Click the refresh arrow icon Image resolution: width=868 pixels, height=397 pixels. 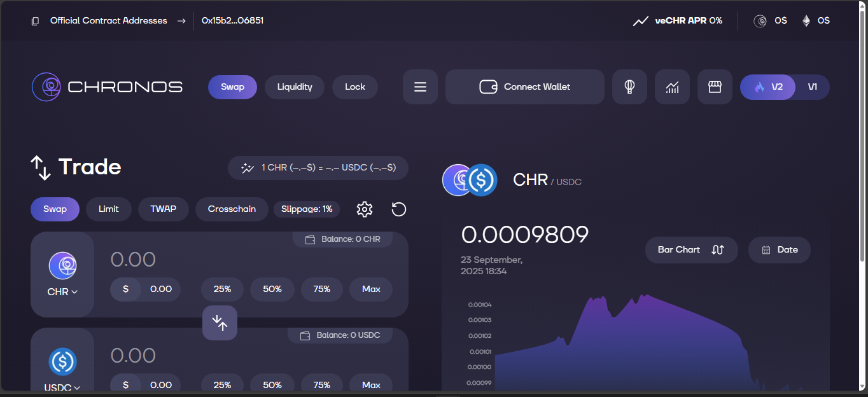tap(398, 209)
